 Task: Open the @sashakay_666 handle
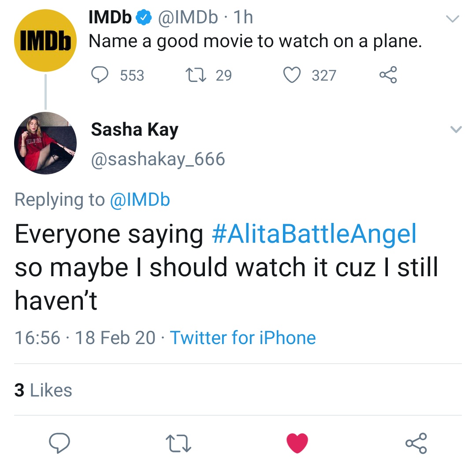click(158, 159)
